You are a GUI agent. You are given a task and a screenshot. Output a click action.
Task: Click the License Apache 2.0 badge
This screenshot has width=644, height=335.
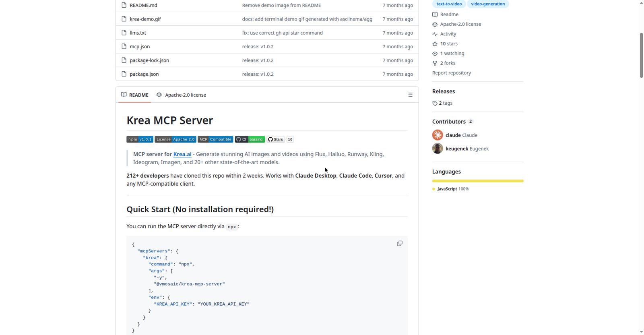click(175, 139)
